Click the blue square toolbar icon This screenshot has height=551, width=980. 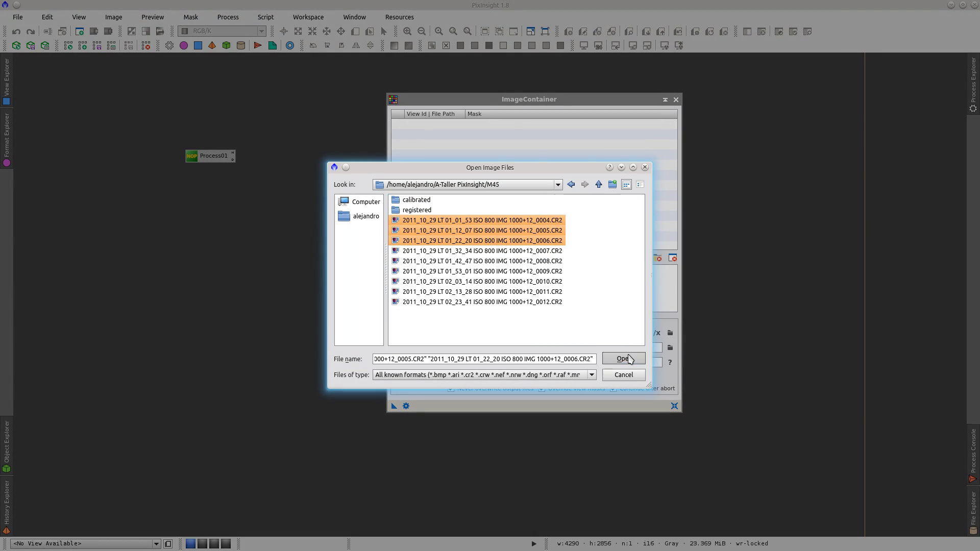coord(198,46)
